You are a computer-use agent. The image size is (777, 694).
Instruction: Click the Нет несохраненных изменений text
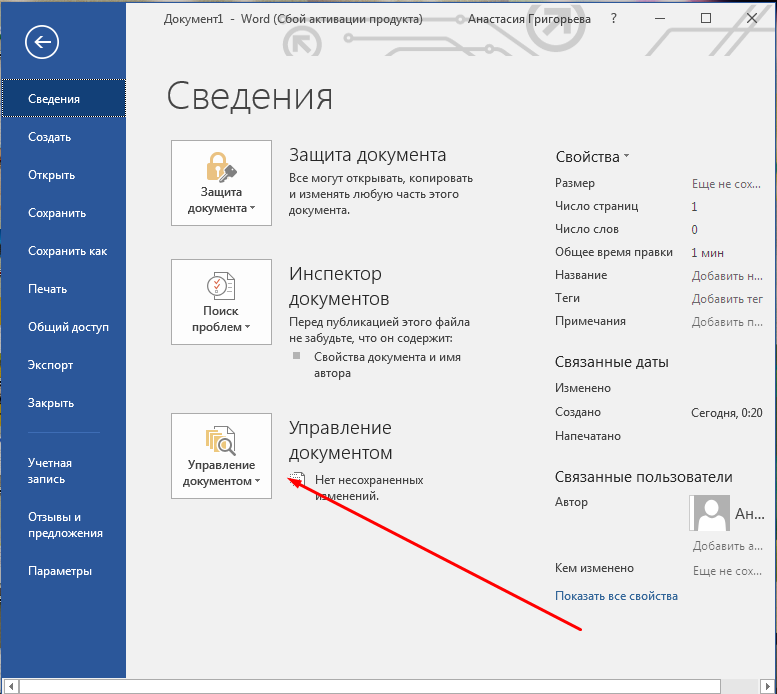[369, 487]
